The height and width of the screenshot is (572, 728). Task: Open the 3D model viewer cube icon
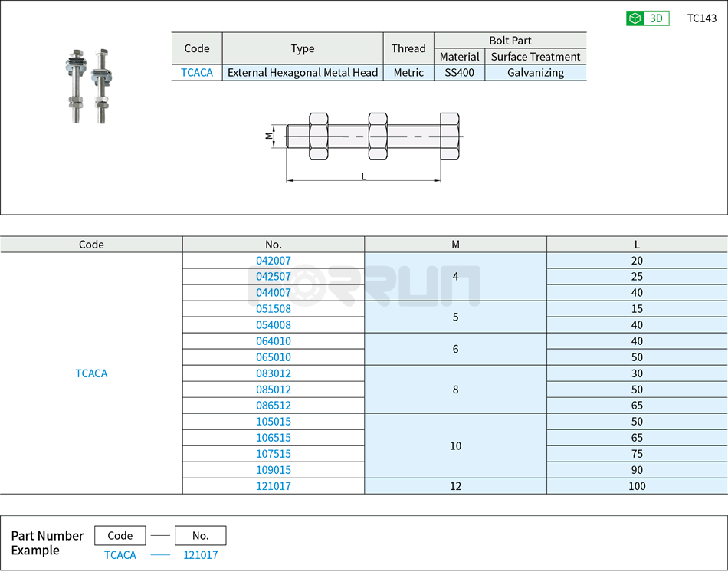(x=636, y=18)
